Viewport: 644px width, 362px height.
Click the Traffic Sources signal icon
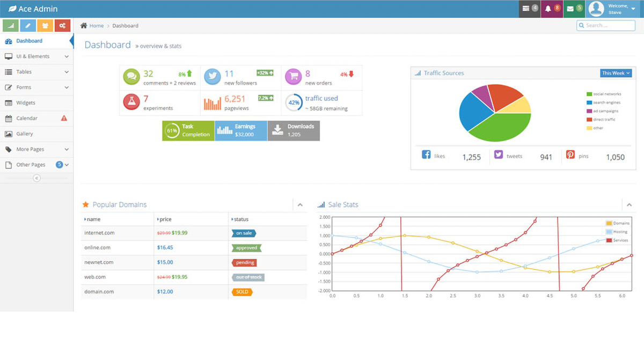417,73
